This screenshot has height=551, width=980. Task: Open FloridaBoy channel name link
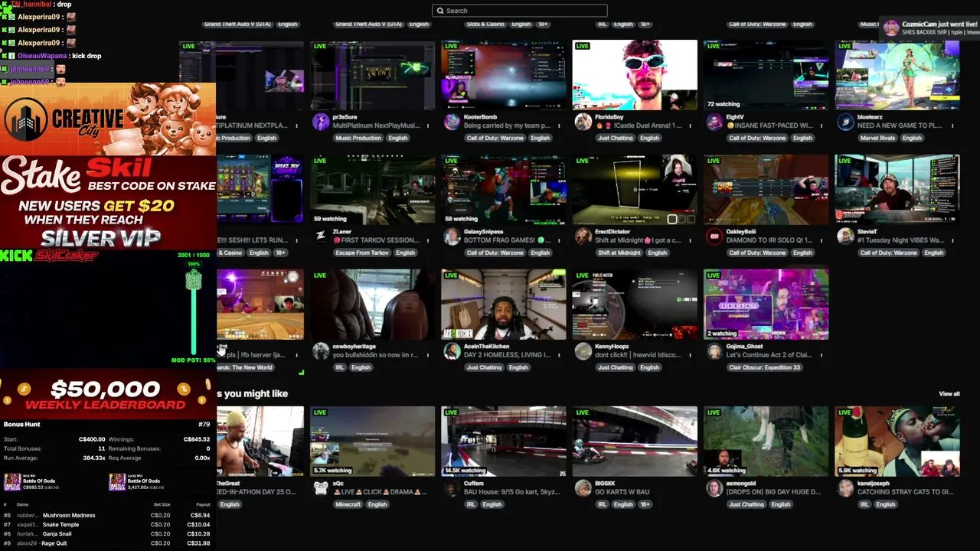click(x=609, y=117)
